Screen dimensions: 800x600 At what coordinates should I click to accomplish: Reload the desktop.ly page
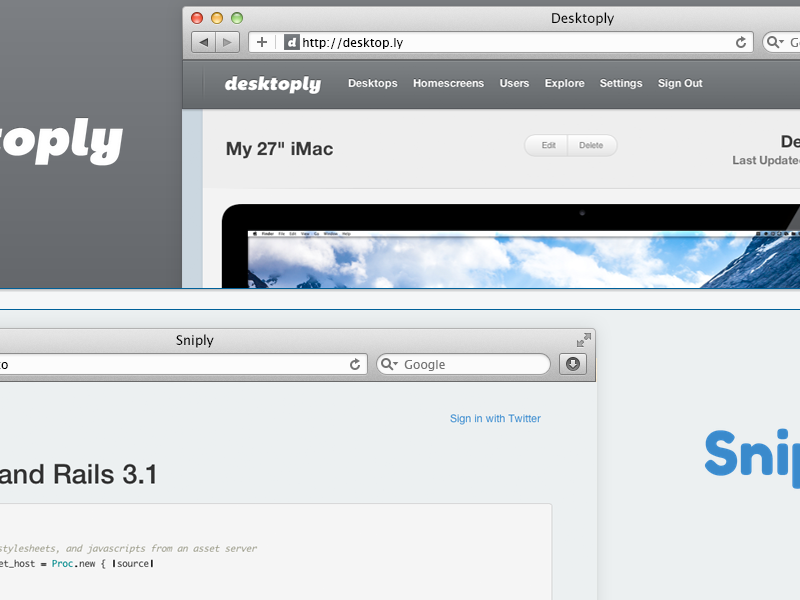pyautogui.click(x=741, y=42)
